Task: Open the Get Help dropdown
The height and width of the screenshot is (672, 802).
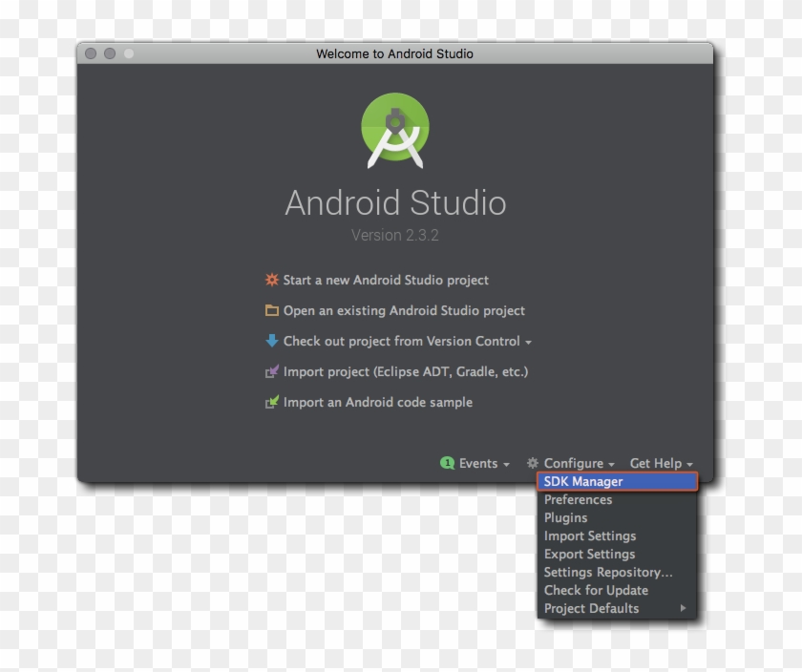Action: 657,463
